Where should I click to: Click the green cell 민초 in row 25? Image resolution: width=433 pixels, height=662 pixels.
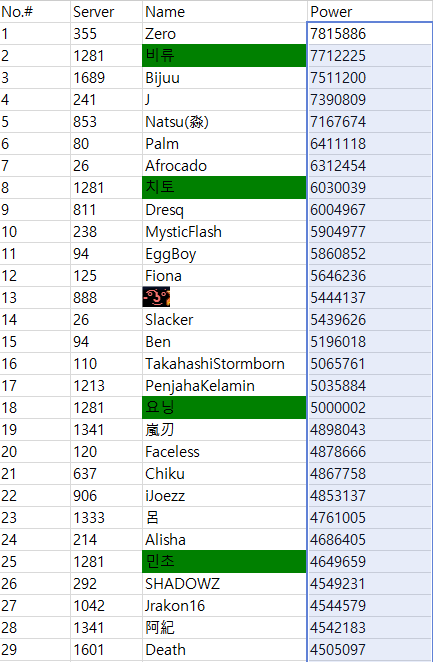click(225, 562)
